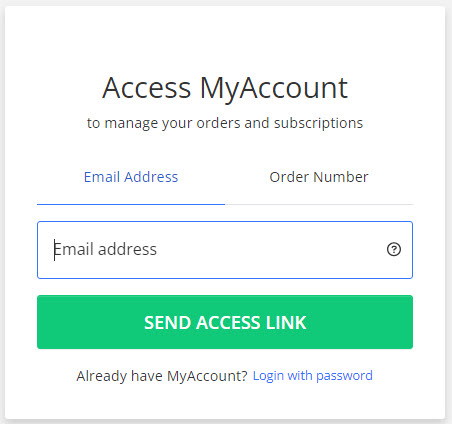Focus the Email address input field
Screen dimensions: 452x424
(225, 250)
